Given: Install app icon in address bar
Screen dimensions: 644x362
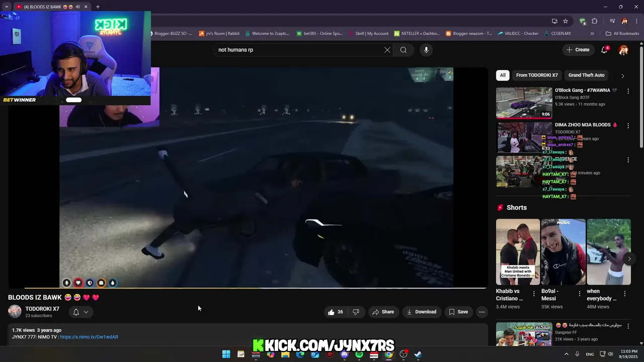Looking at the screenshot, I should [554, 21].
